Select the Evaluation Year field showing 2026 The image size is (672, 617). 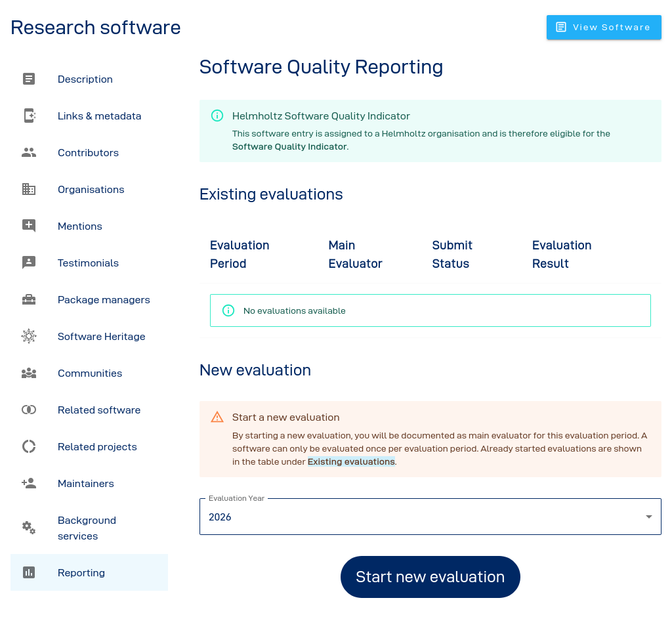coord(430,517)
